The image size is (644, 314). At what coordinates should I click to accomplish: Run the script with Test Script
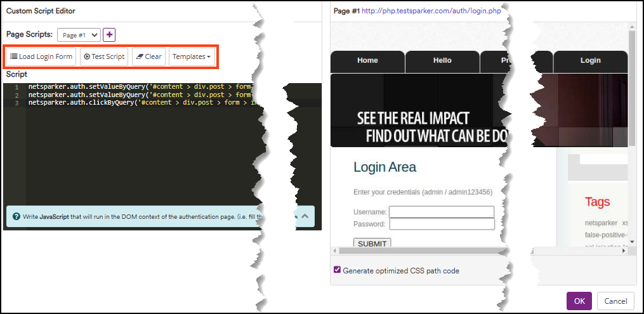pos(104,56)
